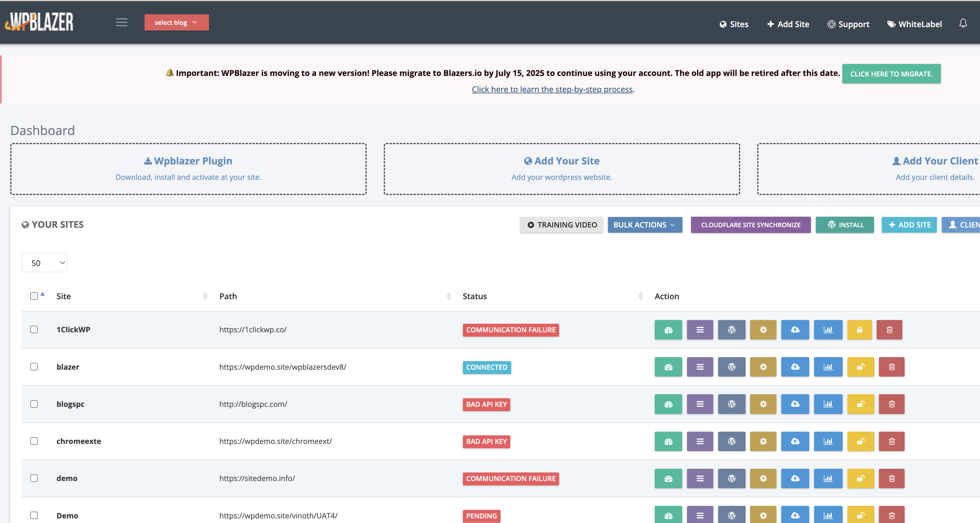Click the WPBlazer logo
The height and width of the screenshot is (523, 980).
(39, 21)
